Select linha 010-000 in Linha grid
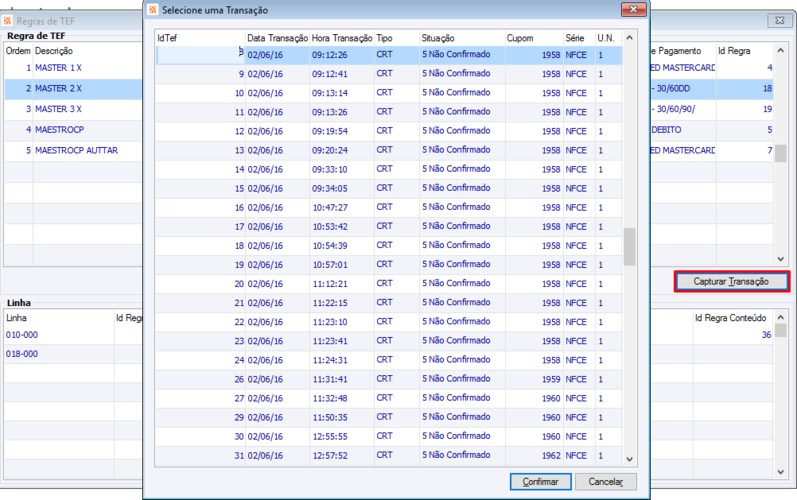797x500 pixels. (x=74, y=335)
